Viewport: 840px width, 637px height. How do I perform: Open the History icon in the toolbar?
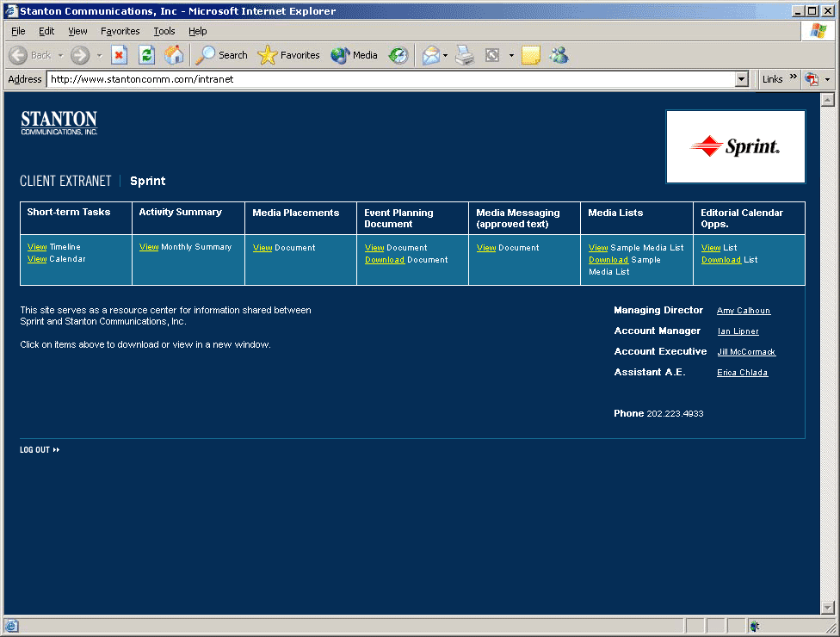coord(398,55)
